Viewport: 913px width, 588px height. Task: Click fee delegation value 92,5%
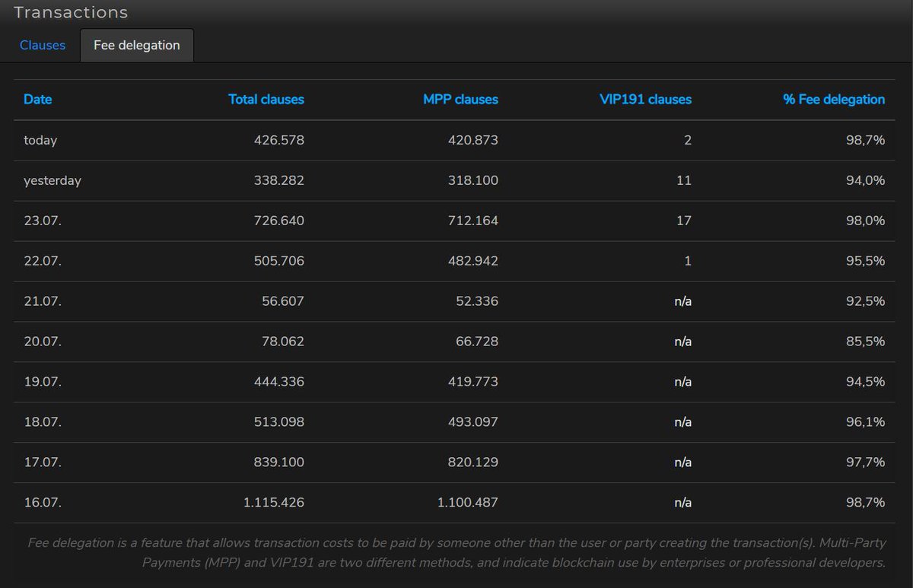865,301
